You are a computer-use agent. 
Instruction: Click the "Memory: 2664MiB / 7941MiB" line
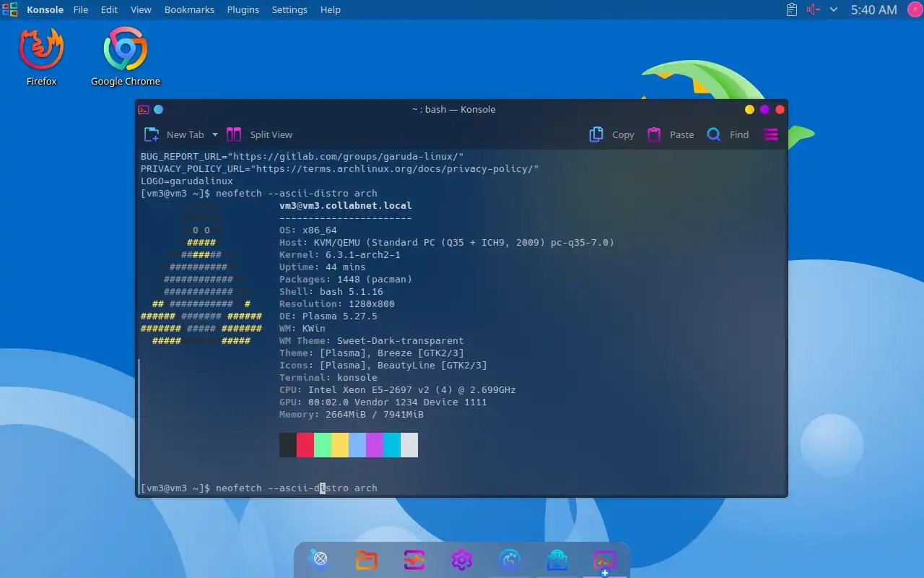point(352,414)
